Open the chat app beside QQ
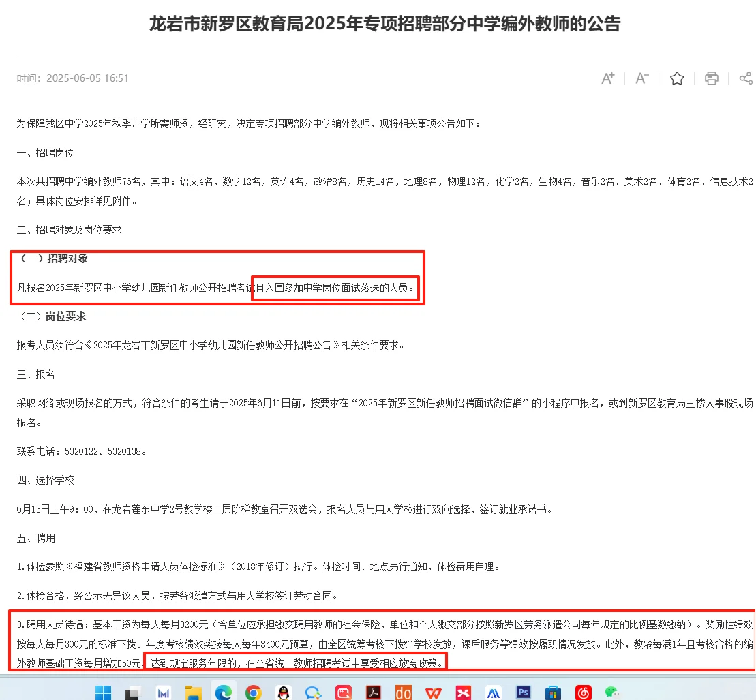 (x=314, y=692)
